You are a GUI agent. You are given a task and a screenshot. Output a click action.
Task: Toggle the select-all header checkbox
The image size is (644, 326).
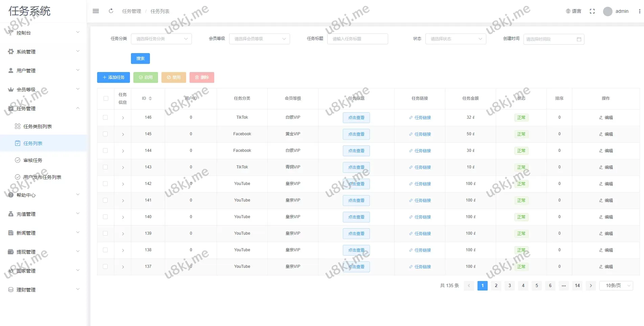[x=106, y=98]
